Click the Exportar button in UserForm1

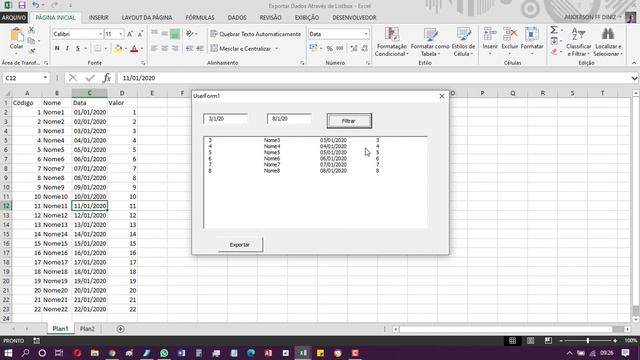(240, 244)
